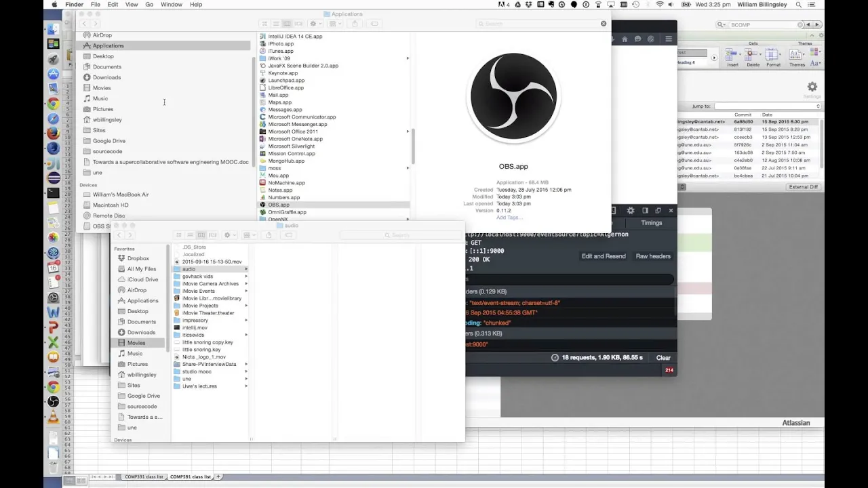Screen dimensions: 868x488
Task: Open Edit menu in menu bar
Action: [x=113, y=5]
